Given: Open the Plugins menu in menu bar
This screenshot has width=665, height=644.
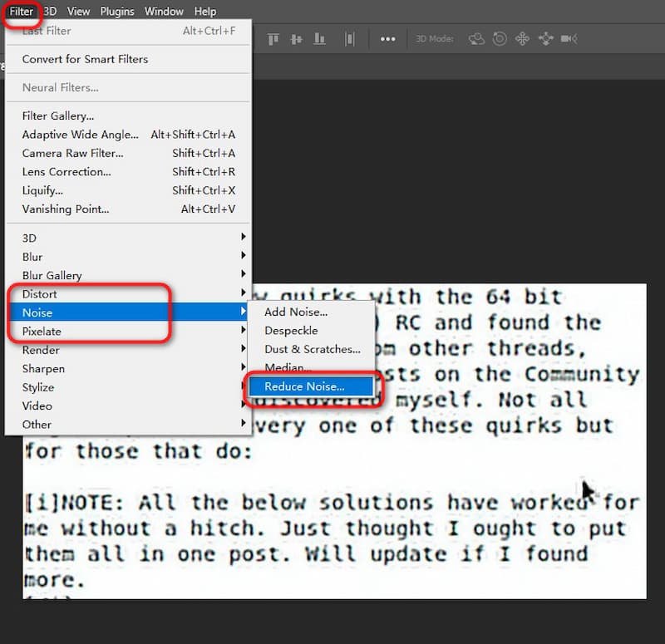Looking at the screenshot, I should point(117,12).
